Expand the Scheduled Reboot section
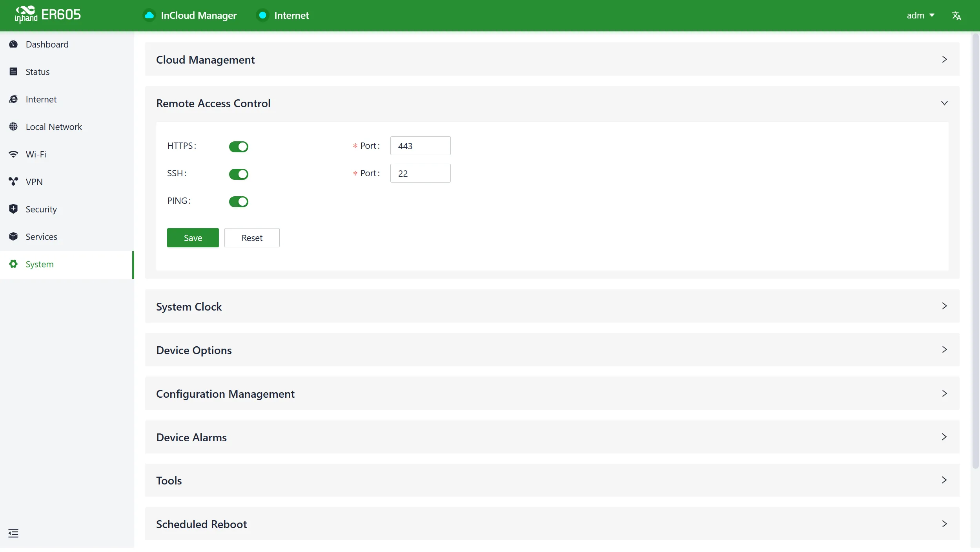The height and width of the screenshot is (552, 980). click(552, 524)
